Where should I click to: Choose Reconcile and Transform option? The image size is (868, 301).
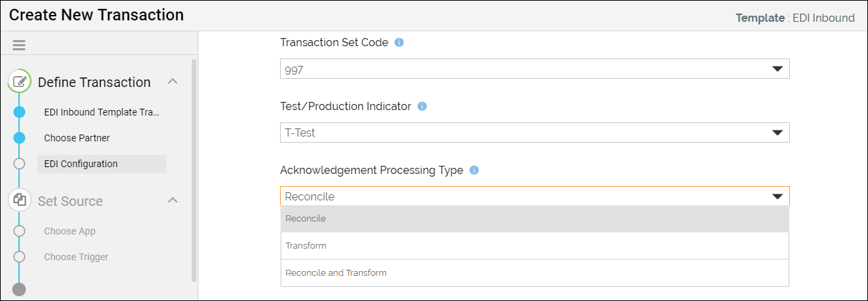[534, 273]
